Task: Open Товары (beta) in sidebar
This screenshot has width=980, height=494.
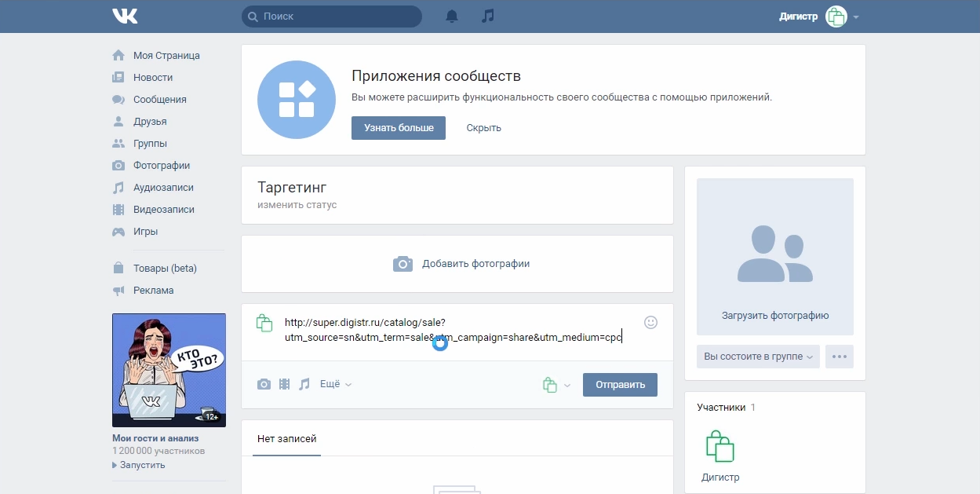Action: 165,269
